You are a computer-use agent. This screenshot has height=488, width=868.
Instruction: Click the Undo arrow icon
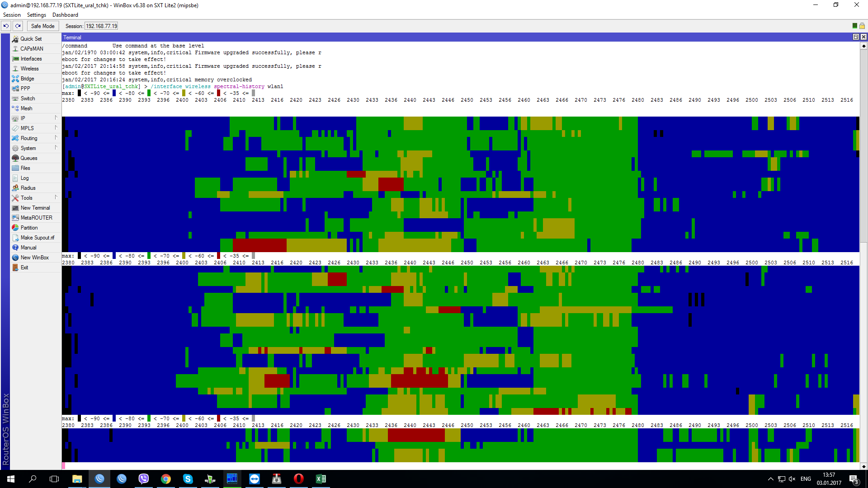(6, 26)
